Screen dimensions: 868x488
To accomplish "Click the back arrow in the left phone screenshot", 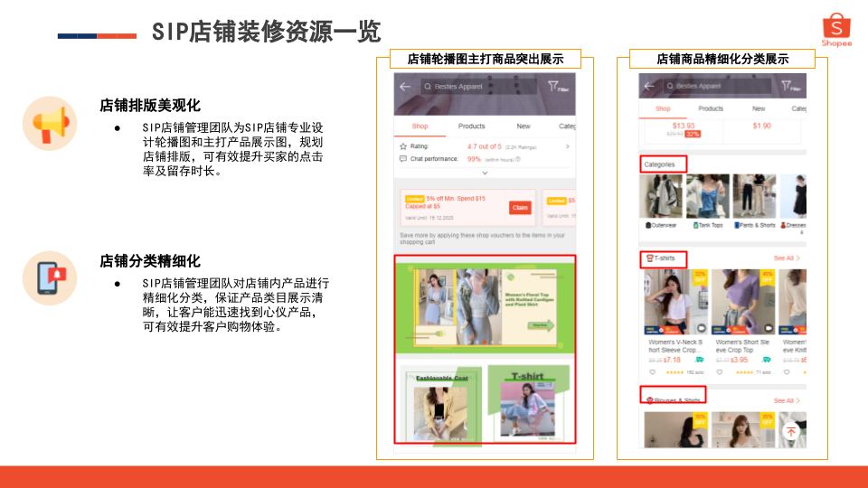I will pos(405,87).
